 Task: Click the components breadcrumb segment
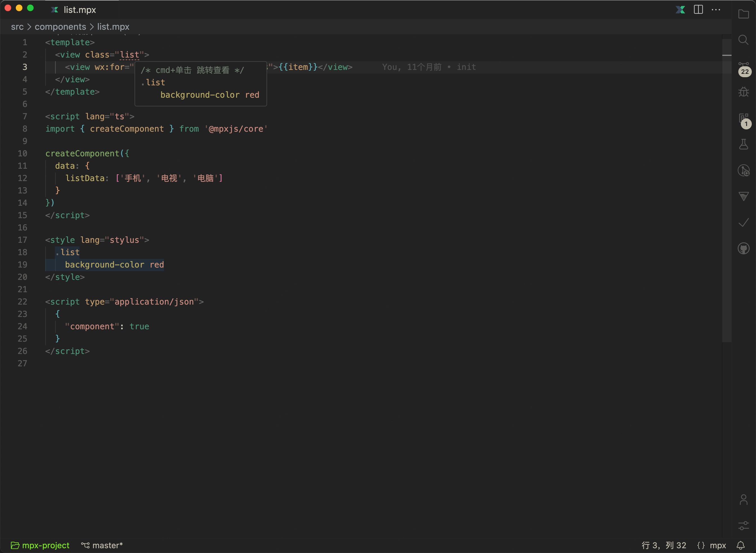(60, 27)
